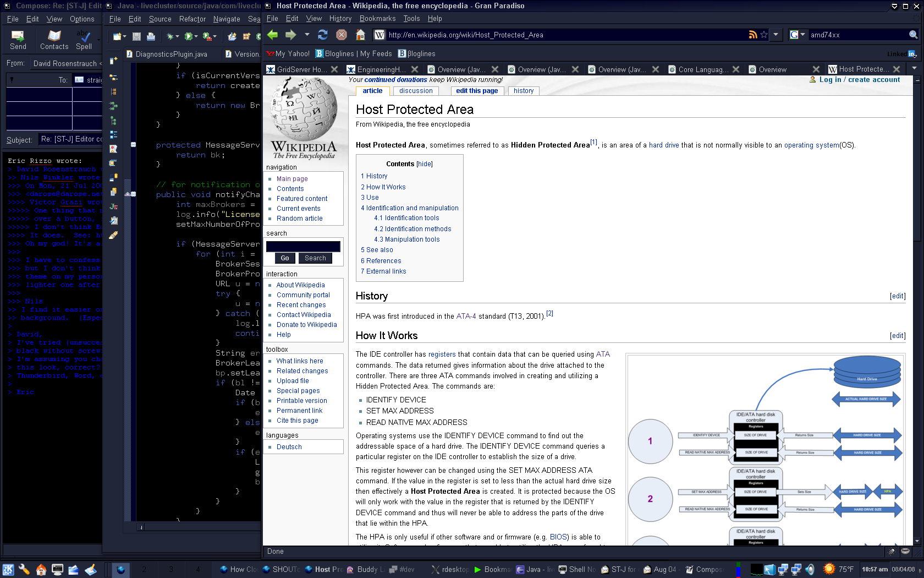The image size is (924, 578).
Task: Click the Eclipse Debug bug icon
Action: (171, 36)
